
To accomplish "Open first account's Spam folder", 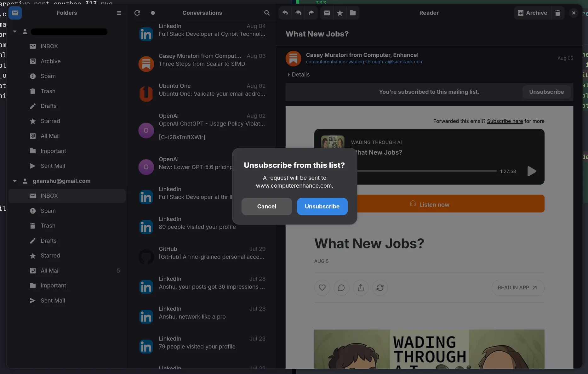I will pos(67,76).
